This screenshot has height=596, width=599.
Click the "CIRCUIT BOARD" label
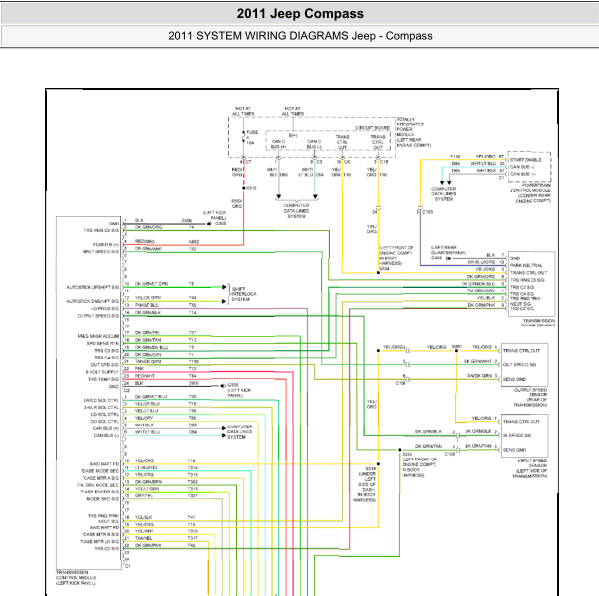tap(372, 128)
